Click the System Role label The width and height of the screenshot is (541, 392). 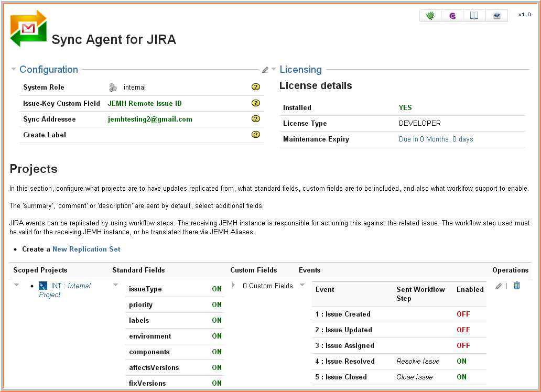point(44,88)
